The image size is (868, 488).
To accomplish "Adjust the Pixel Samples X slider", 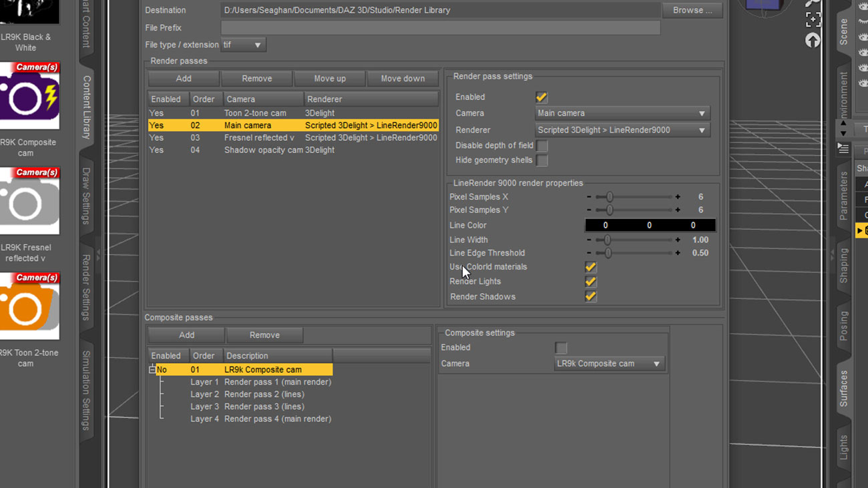I will pyautogui.click(x=633, y=197).
